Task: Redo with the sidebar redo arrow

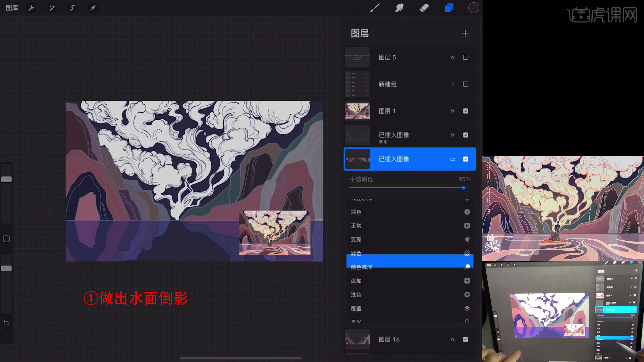Action: click(6, 337)
